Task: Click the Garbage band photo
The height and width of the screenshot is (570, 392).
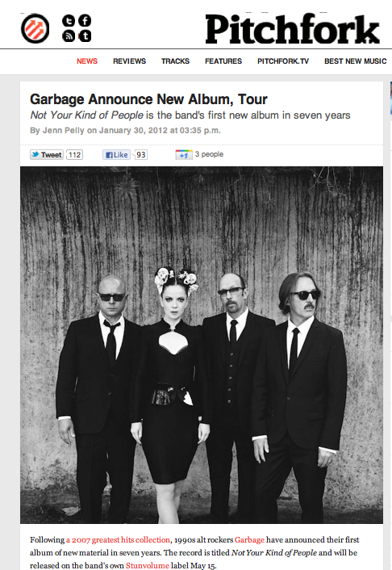Action: tap(202, 345)
